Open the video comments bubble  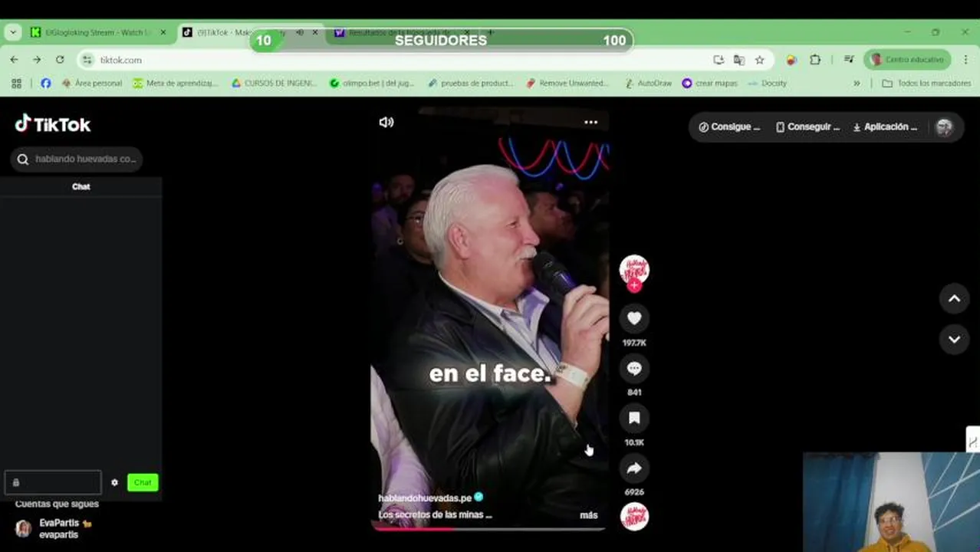(634, 369)
